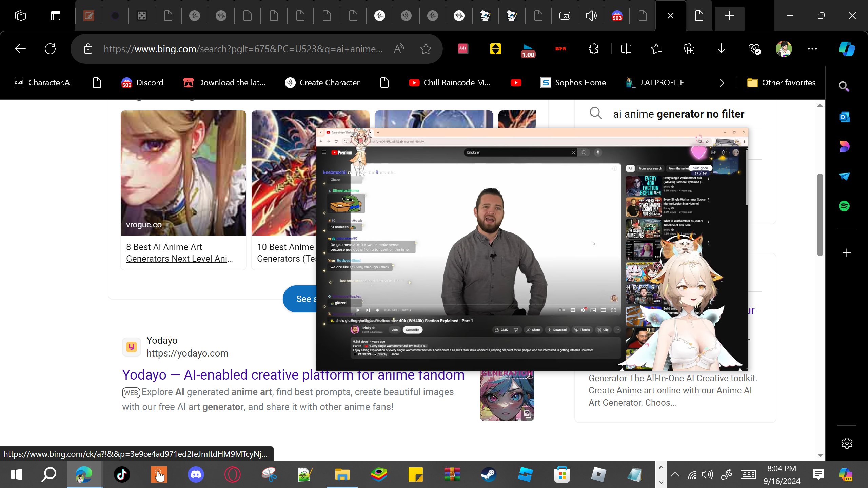The height and width of the screenshot is (488, 868).
Task: Open the red Ads extension icon
Action: tap(463, 49)
